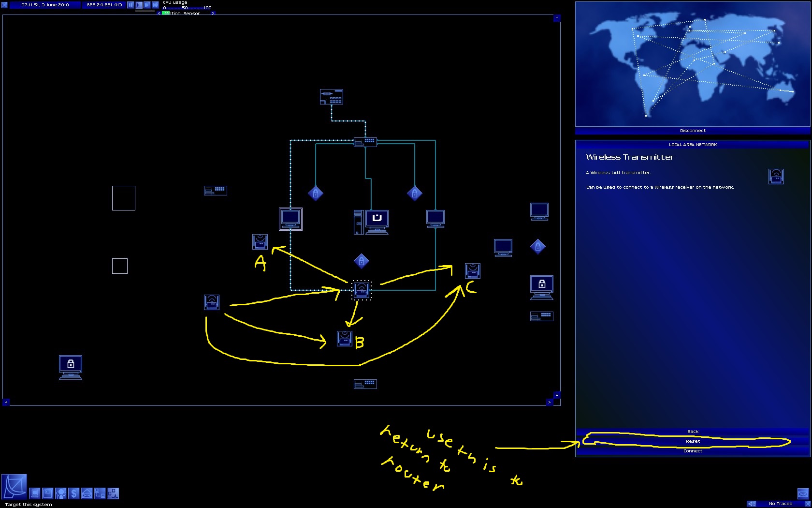This screenshot has height=508, width=812.
Task: Select the unconnected lock node at map's right
Action: point(538,247)
